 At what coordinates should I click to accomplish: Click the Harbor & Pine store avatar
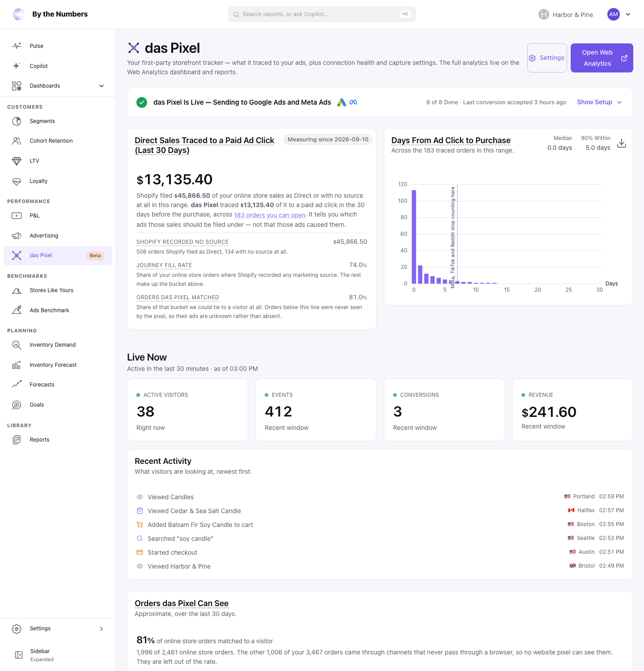click(x=544, y=14)
